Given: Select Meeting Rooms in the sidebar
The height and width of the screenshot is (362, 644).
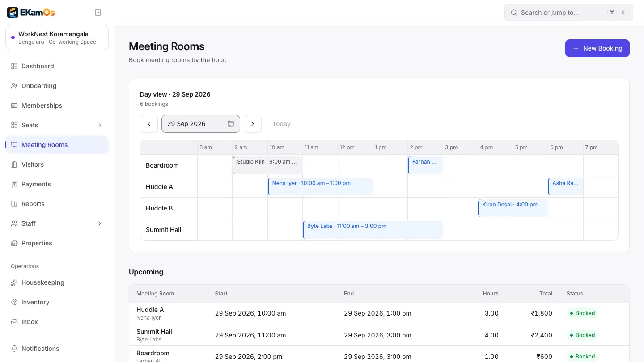Looking at the screenshot, I should pyautogui.click(x=57, y=145).
